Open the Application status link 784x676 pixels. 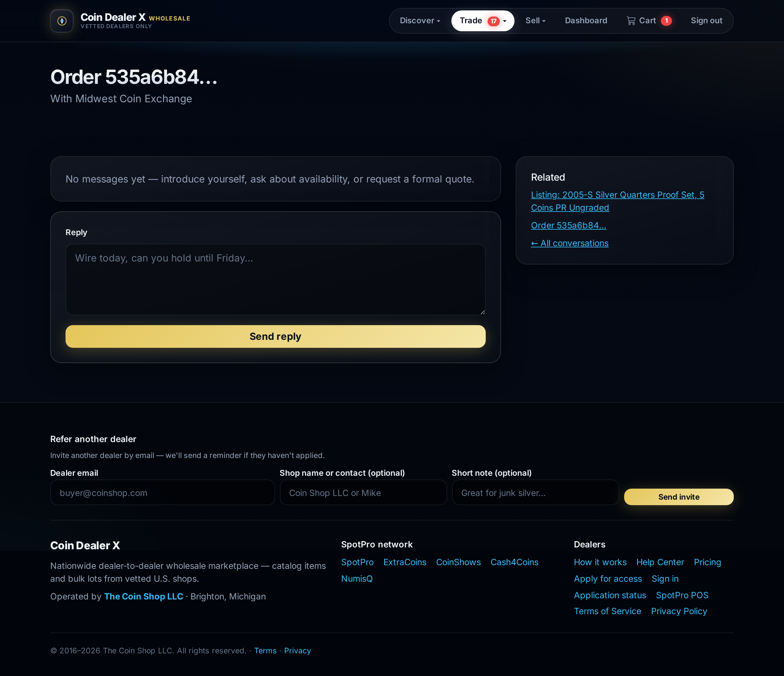pos(610,595)
